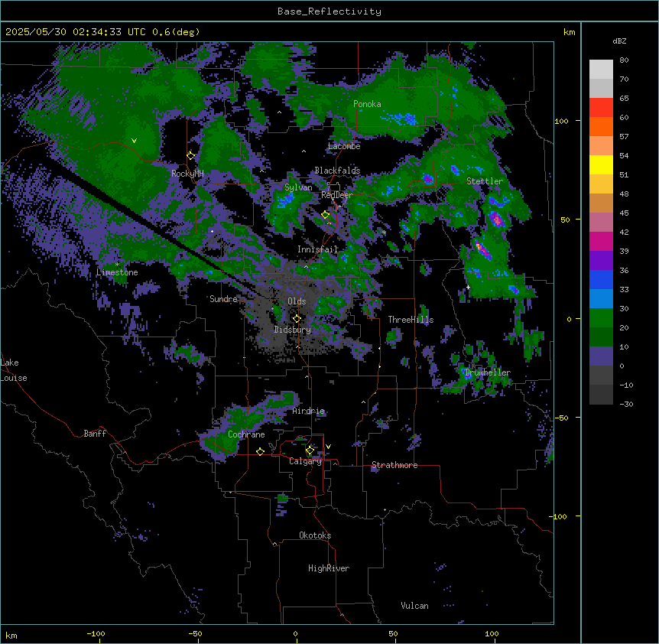Select the yellow diamond marker between Olds and Didsbury
The image size is (659, 644).
(297, 319)
